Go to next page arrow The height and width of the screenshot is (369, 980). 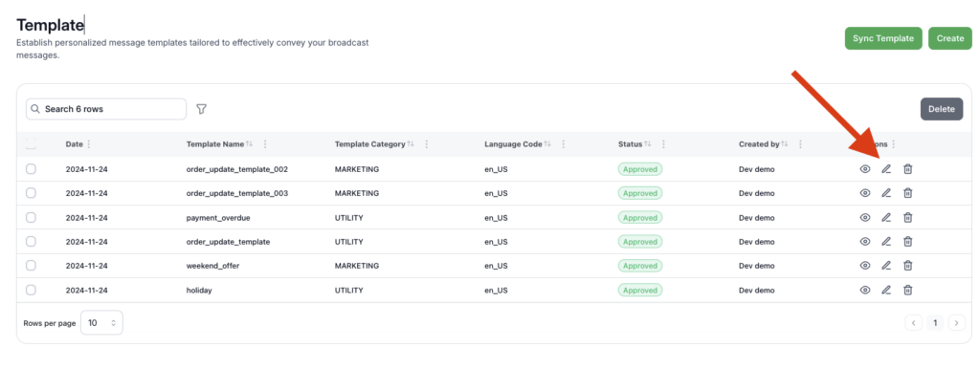point(957,323)
